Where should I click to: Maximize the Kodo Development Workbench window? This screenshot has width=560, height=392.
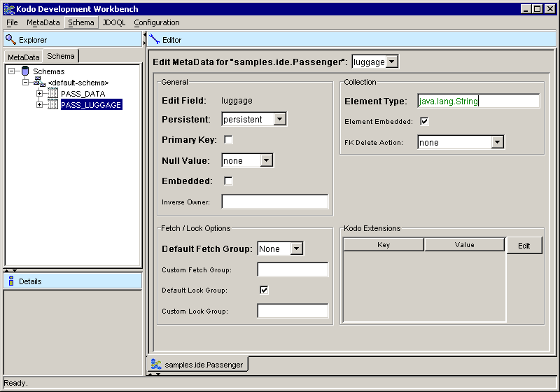(537, 9)
